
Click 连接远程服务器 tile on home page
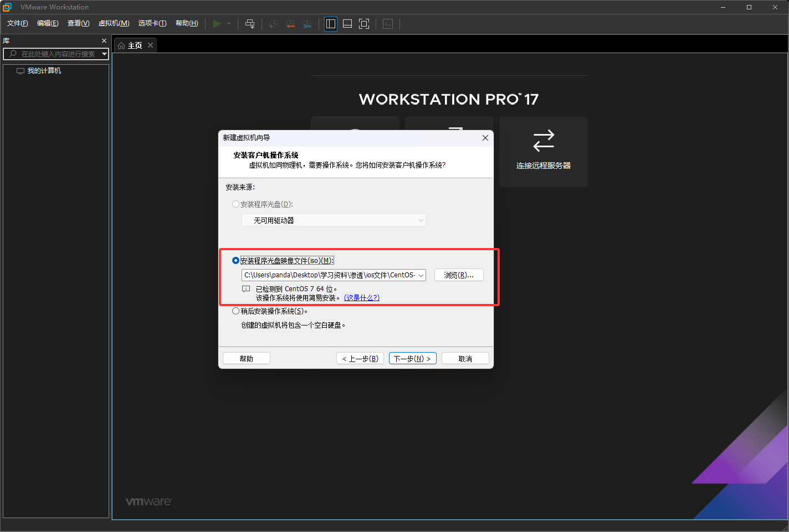click(544, 152)
